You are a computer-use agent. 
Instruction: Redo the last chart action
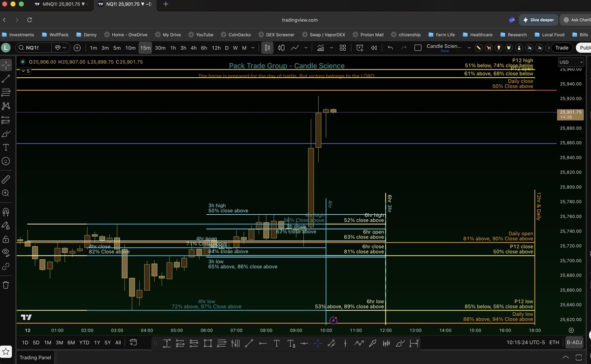404,48
